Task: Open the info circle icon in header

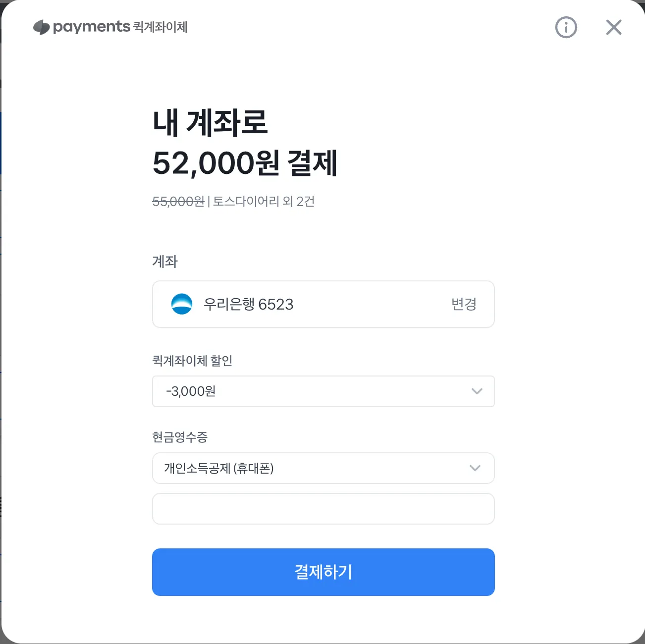Action: [x=566, y=27]
